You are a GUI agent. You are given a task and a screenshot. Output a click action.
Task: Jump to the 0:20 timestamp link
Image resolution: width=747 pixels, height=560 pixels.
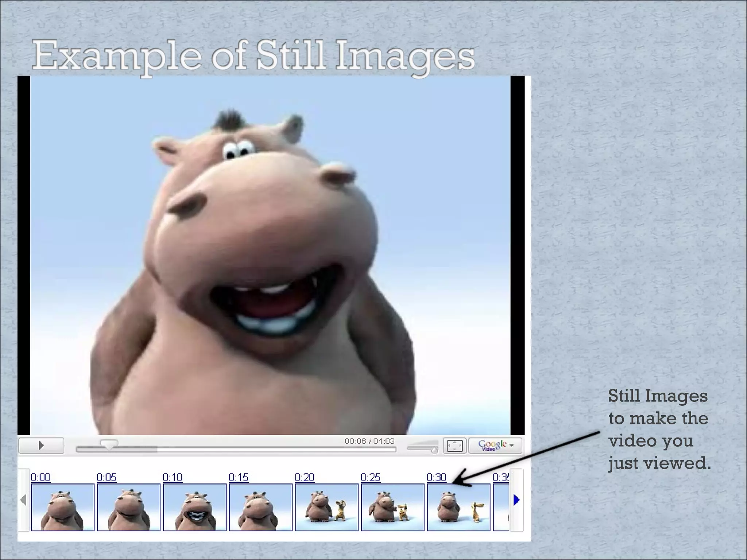click(x=305, y=477)
